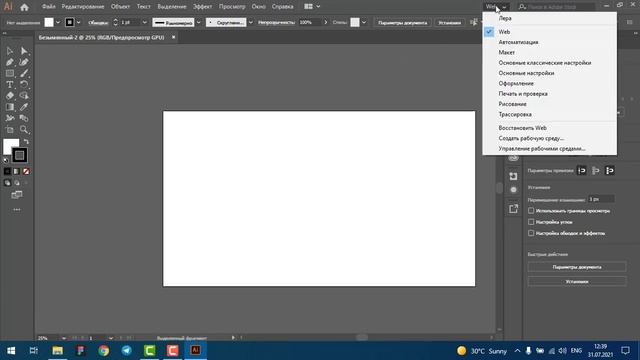Screen dimensions: 640x360
Task: Select the Zoom magnifier tool
Action: tap(24, 130)
